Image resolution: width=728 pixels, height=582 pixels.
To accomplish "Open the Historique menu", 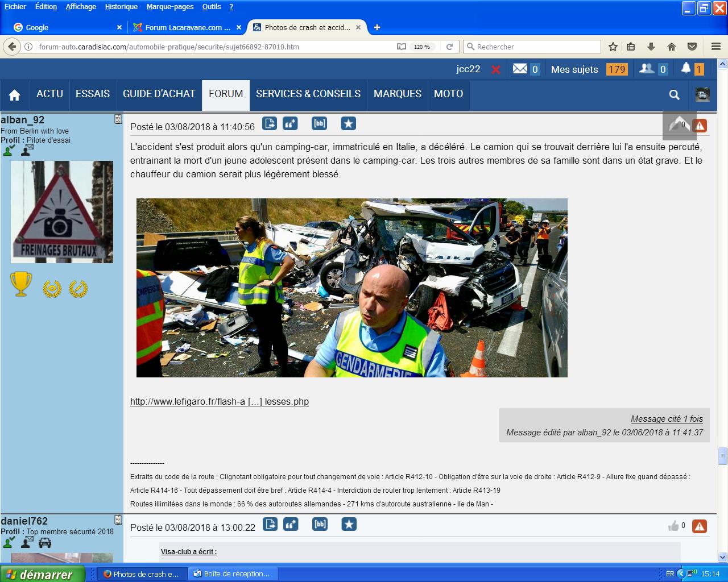I will coord(121,7).
